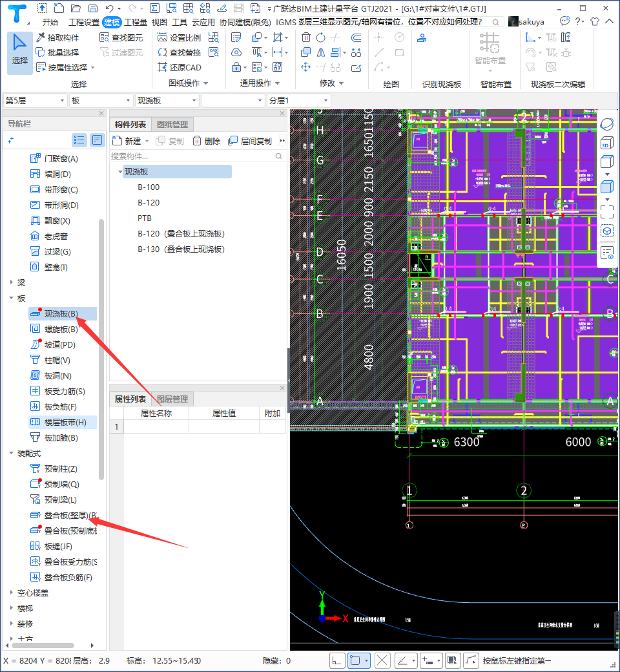620x672 pixels.
Task: Open the 工程量 ribbon tab
Action: (136, 22)
